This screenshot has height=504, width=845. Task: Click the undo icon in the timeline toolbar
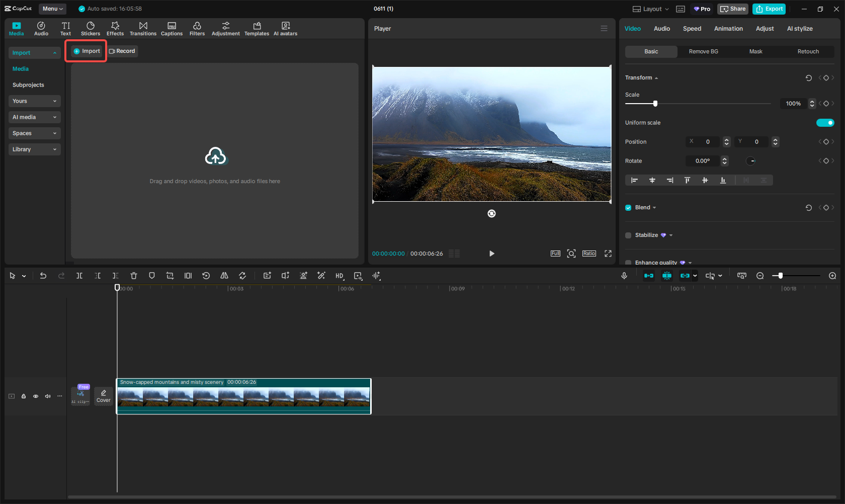(x=43, y=276)
